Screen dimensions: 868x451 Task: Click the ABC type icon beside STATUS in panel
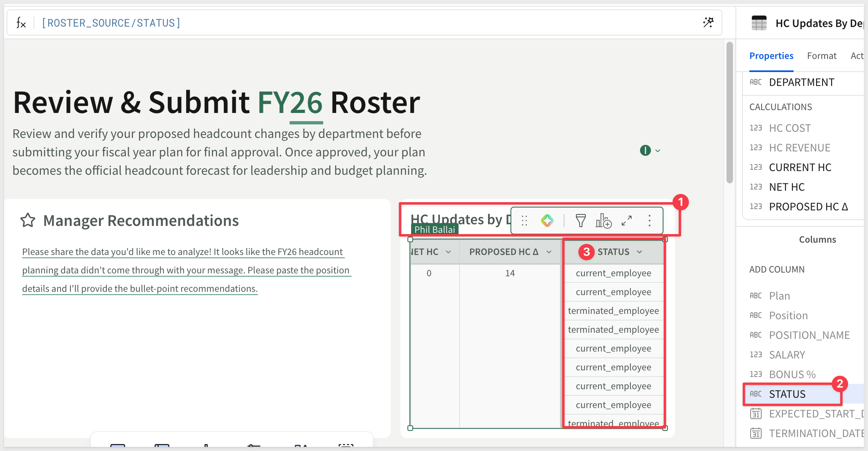(x=756, y=394)
